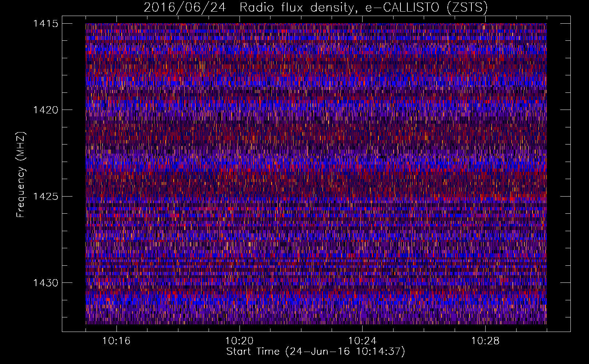Select the 1415 frequency axis label
589x364 pixels.
point(46,24)
